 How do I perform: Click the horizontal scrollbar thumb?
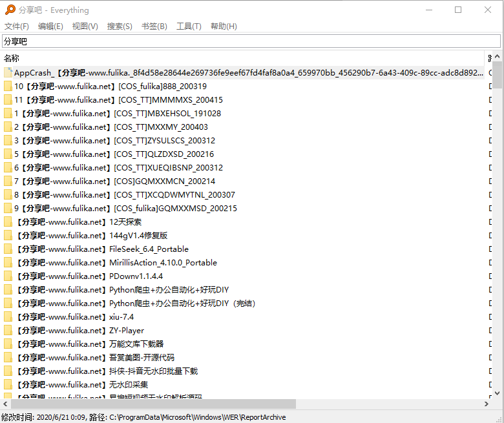click(153, 404)
